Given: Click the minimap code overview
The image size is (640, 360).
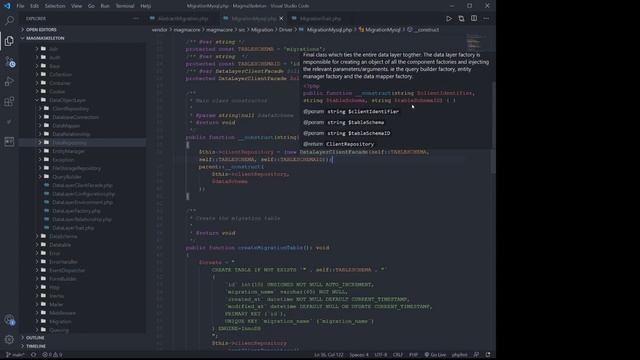Looking at the screenshot, I should pyautogui.click(x=474, y=42).
